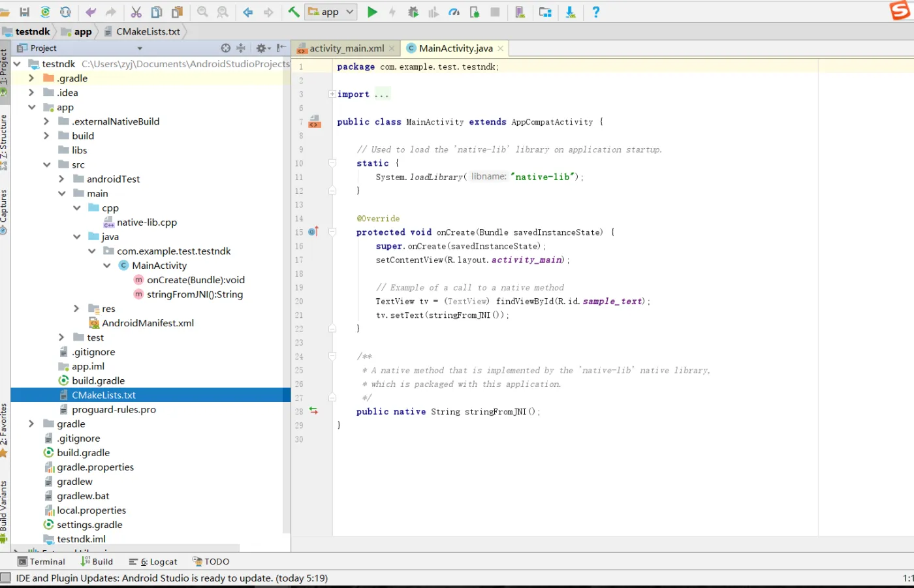914x588 pixels.
Task: Select AndroidManifest.xml in the tree
Action: (148, 323)
